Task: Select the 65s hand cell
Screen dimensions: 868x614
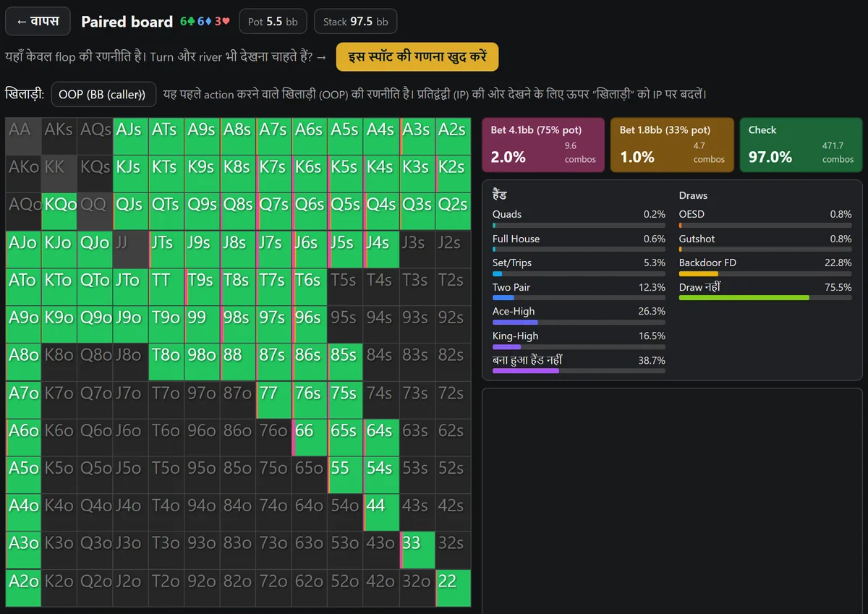Action: (346, 437)
